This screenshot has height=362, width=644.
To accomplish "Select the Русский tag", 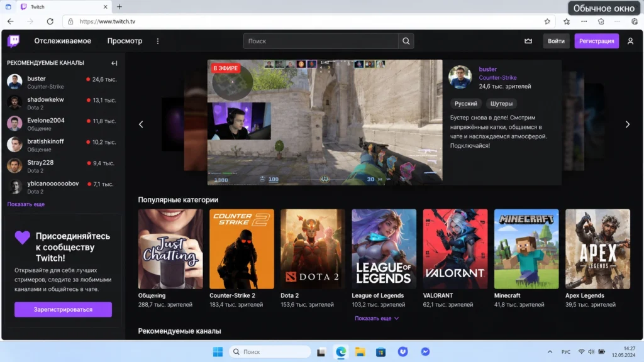I will (x=466, y=104).
